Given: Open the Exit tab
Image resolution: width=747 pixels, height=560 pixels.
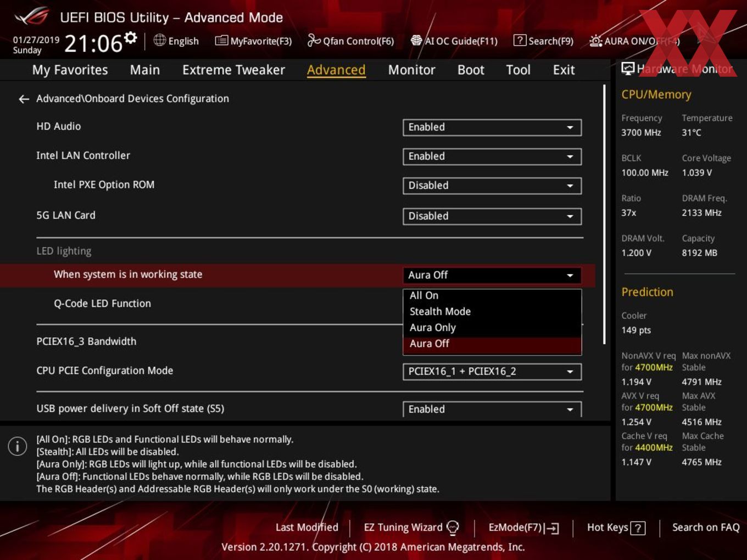Looking at the screenshot, I should click(x=564, y=70).
